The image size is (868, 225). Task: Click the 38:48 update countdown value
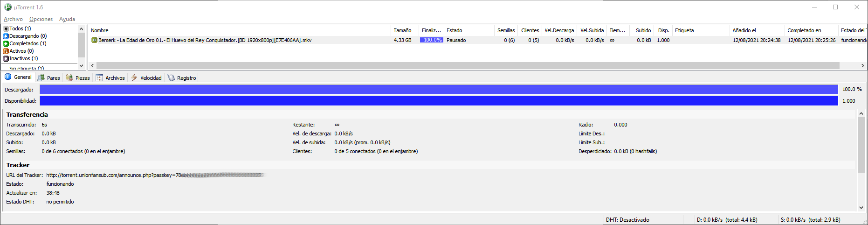pos(53,193)
